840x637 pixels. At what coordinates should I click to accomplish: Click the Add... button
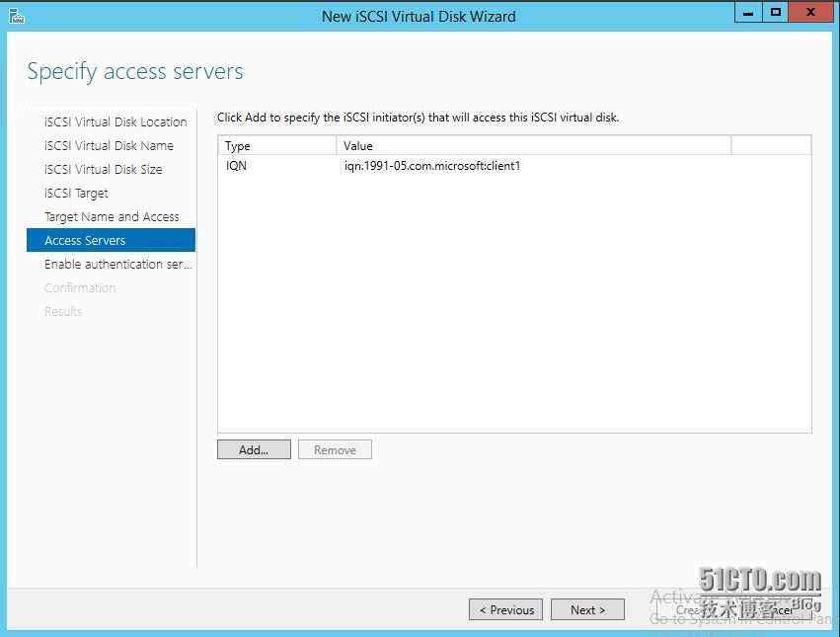[254, 449]
